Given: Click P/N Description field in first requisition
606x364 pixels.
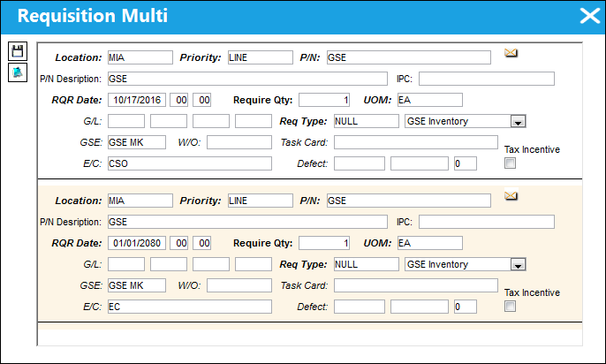Looking at the screenshot, I should tap(247, 79).
